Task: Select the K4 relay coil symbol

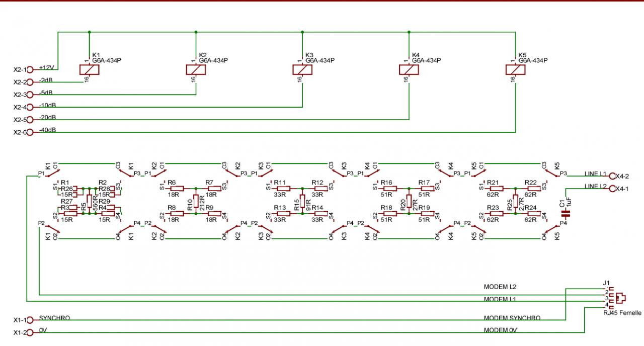Action: click(409, 69)
